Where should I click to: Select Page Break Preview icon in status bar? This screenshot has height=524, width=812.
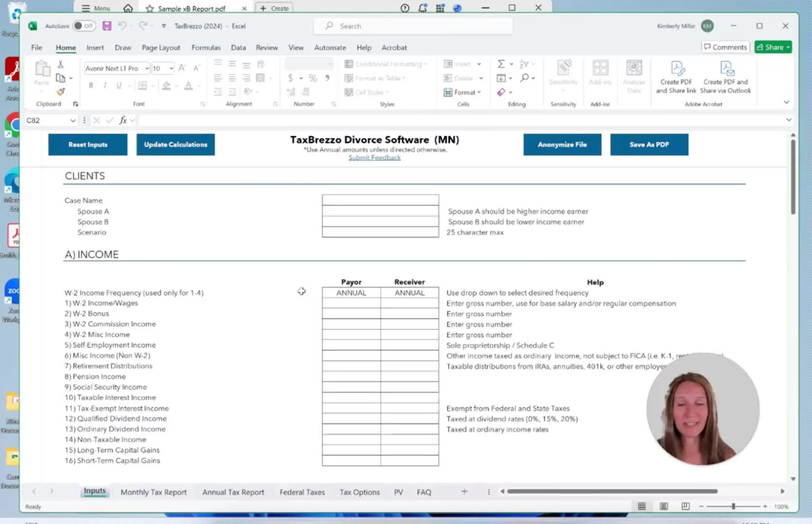pyautogui.click(x=685, y=506)
